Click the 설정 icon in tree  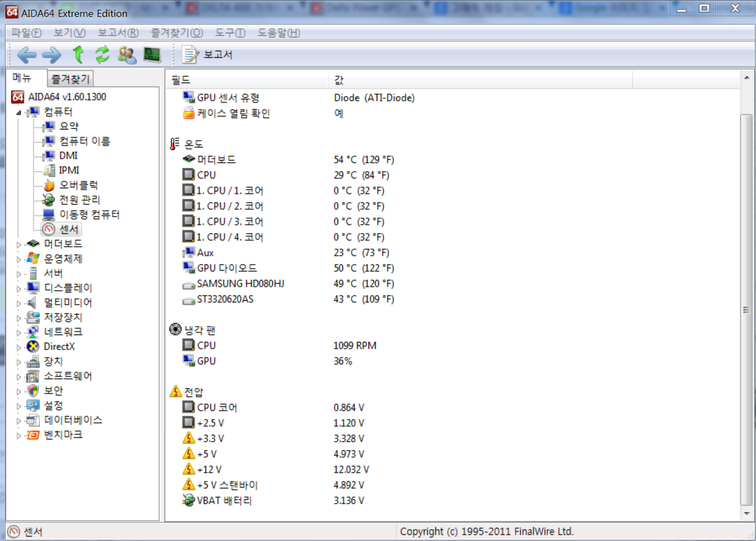(x=33, y=405)
